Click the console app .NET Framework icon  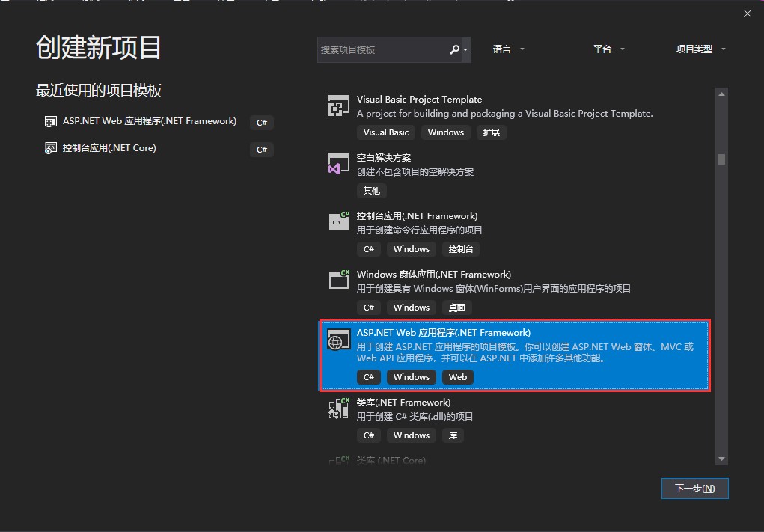click(339, 221)
